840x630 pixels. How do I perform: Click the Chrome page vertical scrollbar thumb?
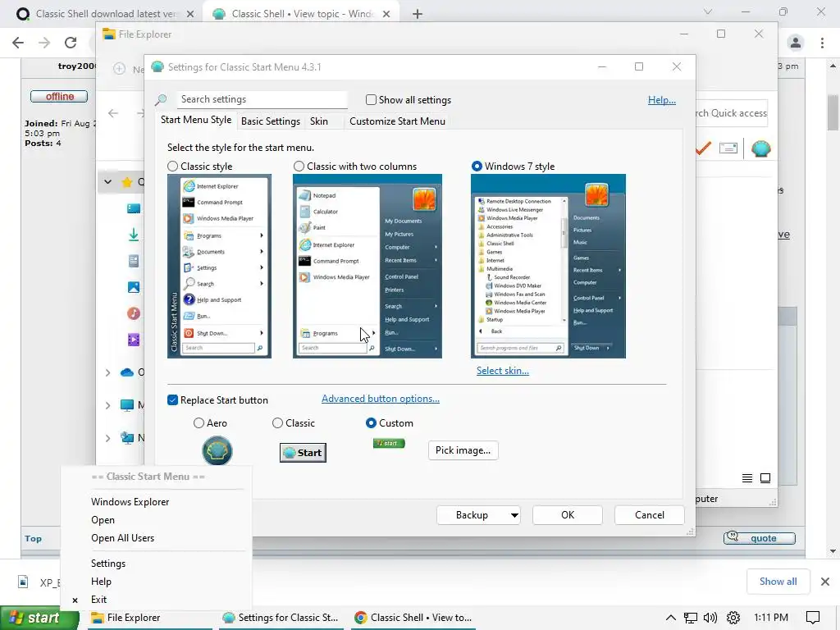point(833,112)
